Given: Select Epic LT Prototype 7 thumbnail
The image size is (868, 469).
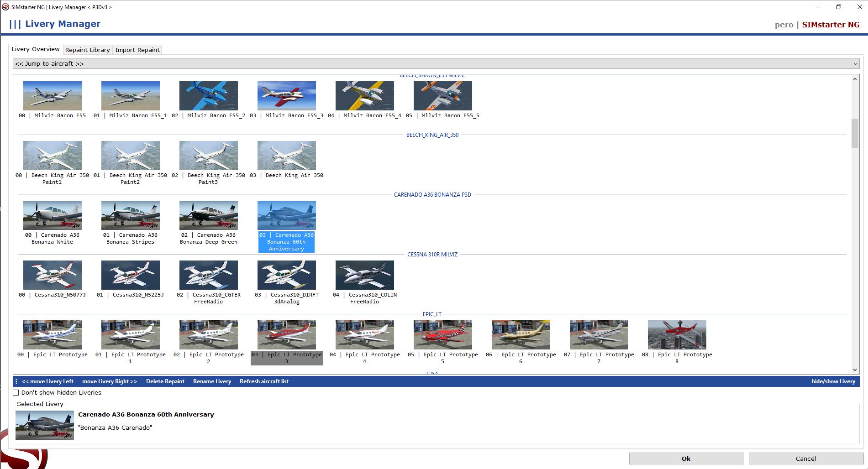Looking at the screenshot, I should click(x=599, y=335).
